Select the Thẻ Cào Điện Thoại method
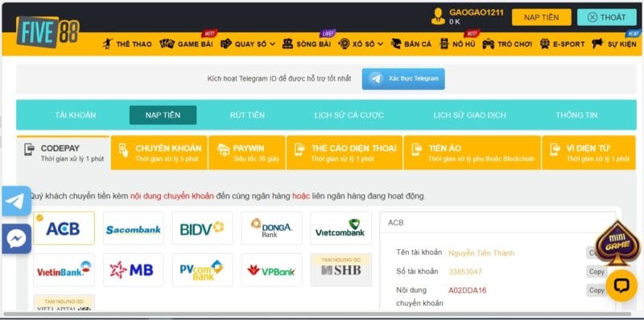Viewport: 644px width, 320px height. (x=345, y=152)
